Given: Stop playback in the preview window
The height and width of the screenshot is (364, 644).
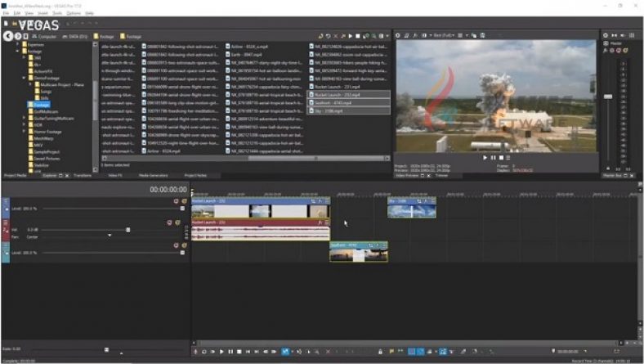Looking at the screenshot, I should (x=499, y=157).
